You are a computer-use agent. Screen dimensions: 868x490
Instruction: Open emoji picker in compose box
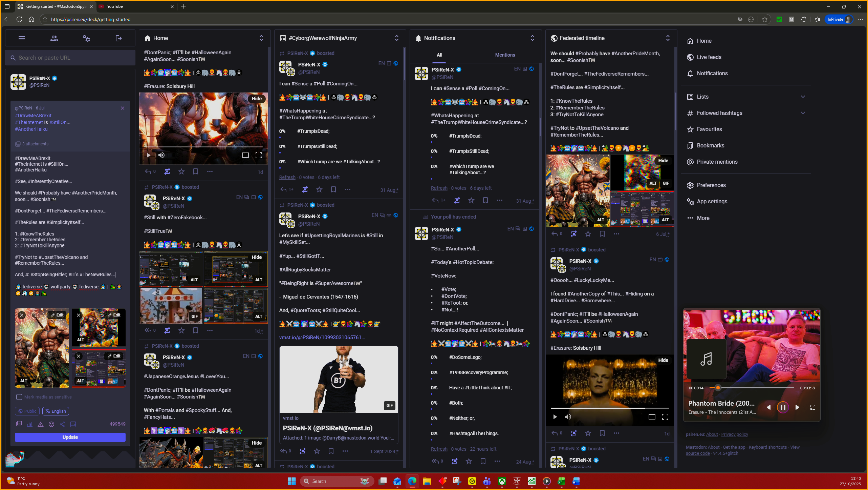coord(51,424)
